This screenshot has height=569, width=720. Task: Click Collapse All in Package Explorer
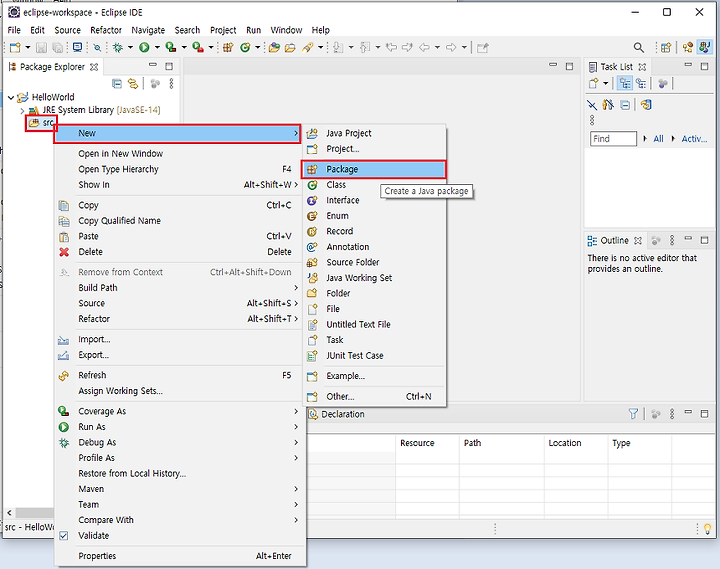[117, 84]
